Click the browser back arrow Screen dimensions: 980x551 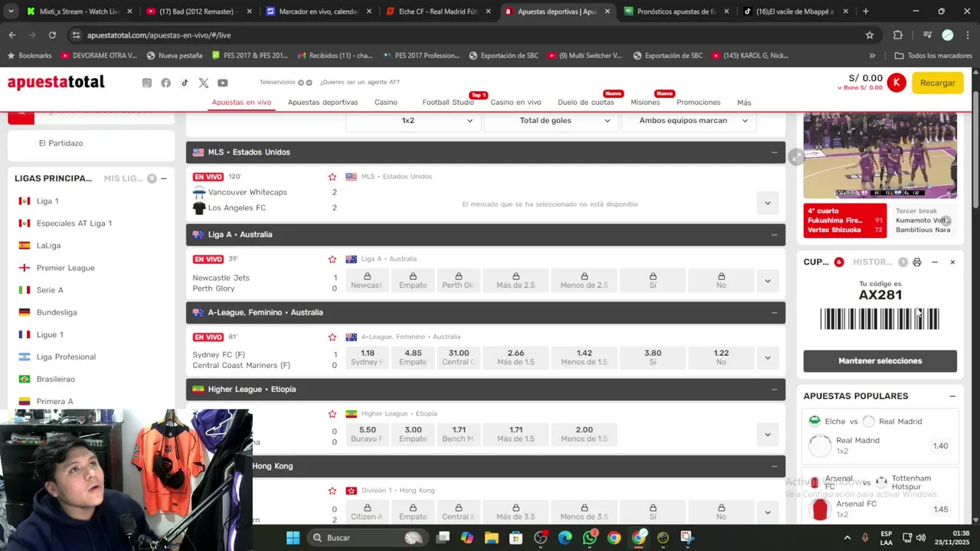pos(12,35)
